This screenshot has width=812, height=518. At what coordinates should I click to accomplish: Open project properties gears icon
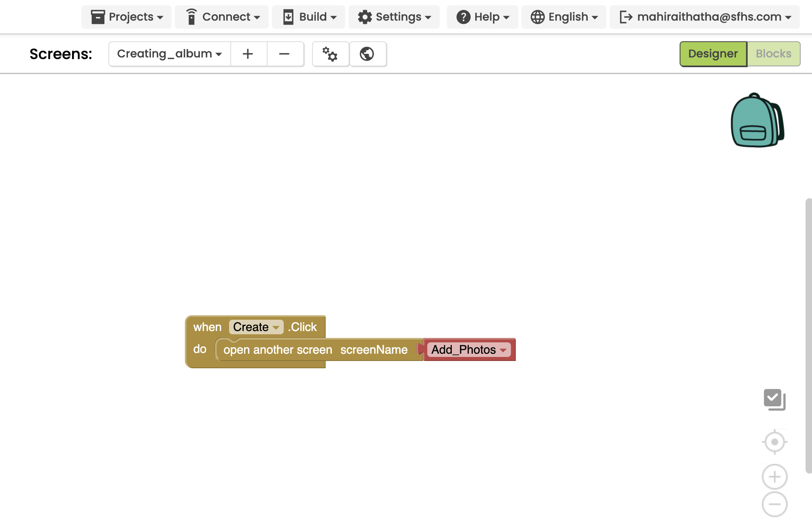click(x=330, y=54)
